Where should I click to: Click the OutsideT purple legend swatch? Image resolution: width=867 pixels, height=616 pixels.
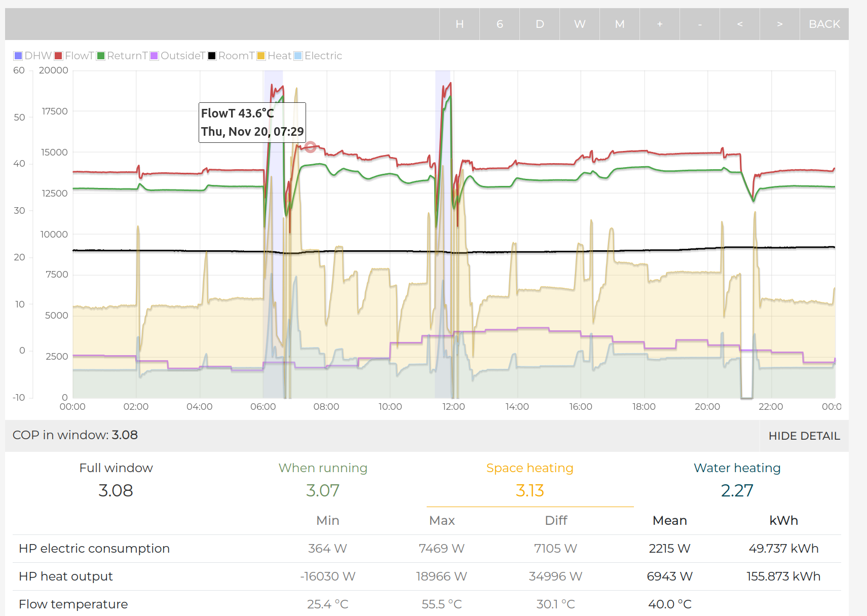(155, 56)
